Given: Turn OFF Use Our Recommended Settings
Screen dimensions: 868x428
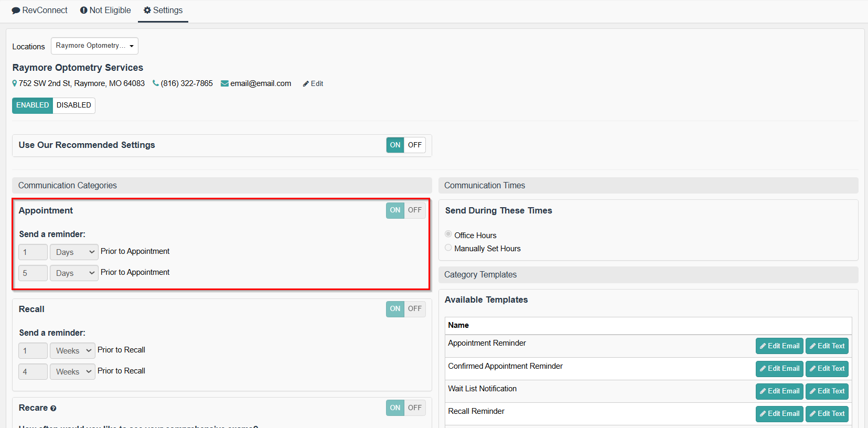Looking at the screenshot, I should pyautogui.click(x=415, y=145).
